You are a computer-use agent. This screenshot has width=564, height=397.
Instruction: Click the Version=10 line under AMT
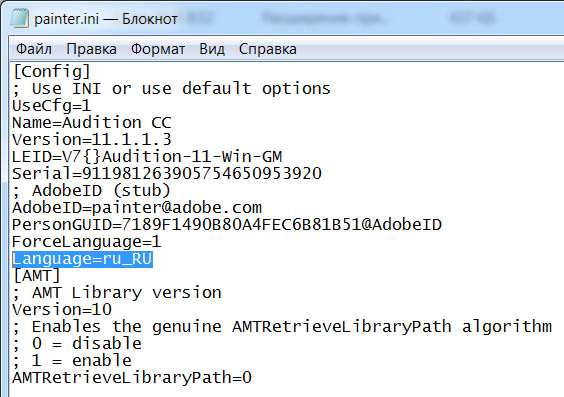[x=62, y=310]
